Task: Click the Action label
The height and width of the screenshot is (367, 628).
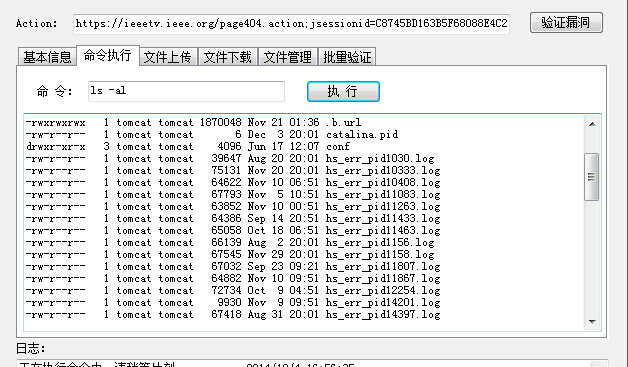Action: click(x=36, y=24)
